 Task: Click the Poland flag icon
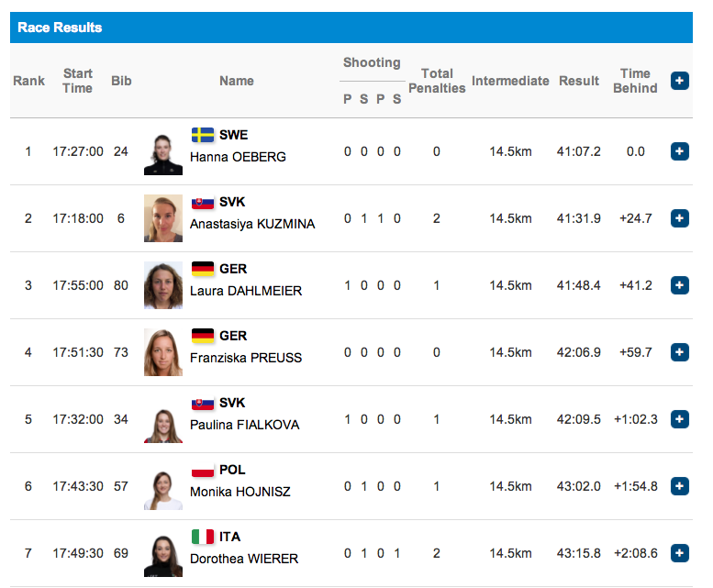[203, 470]
